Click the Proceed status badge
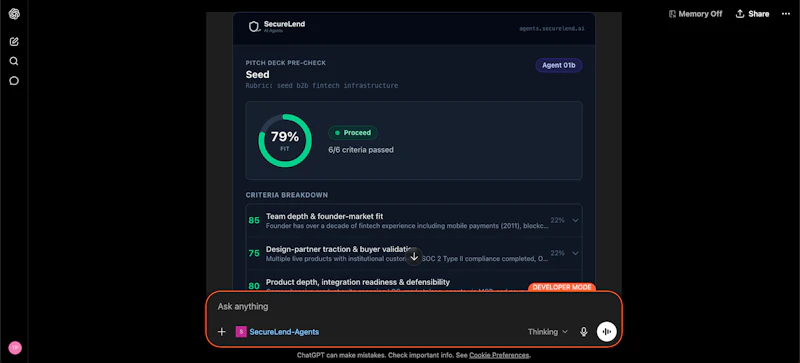The image size is (800, 363). pos(353,133)
